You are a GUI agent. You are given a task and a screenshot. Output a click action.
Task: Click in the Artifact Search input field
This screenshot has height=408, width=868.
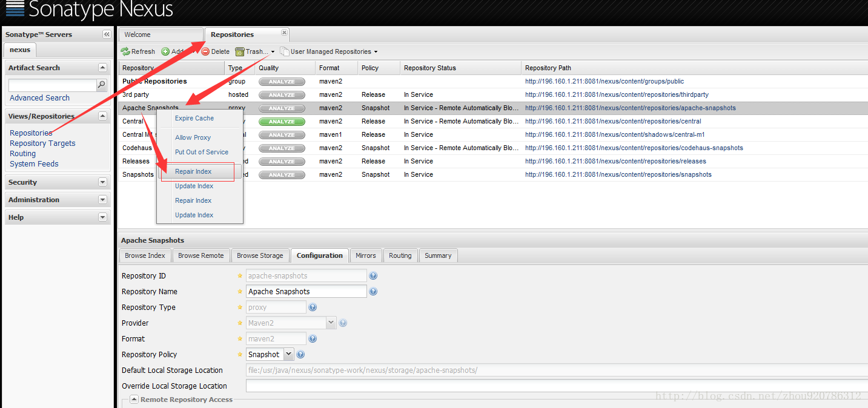52,85
